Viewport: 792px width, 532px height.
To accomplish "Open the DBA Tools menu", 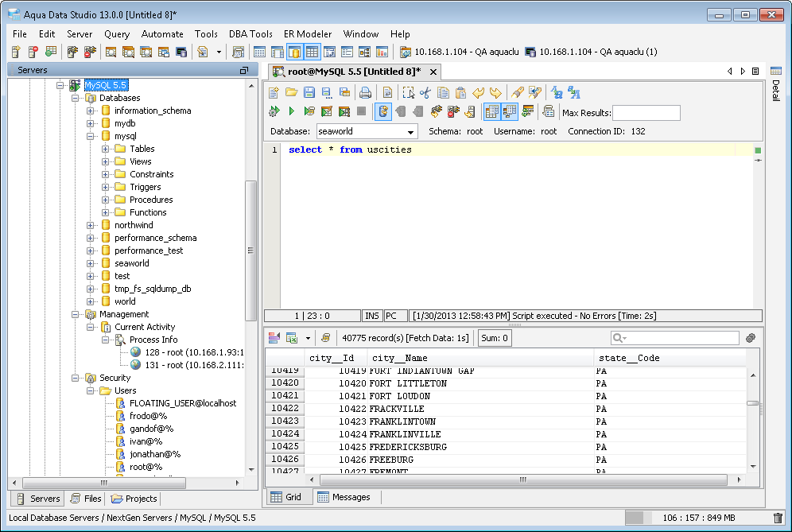I will [x=250, y=34].
